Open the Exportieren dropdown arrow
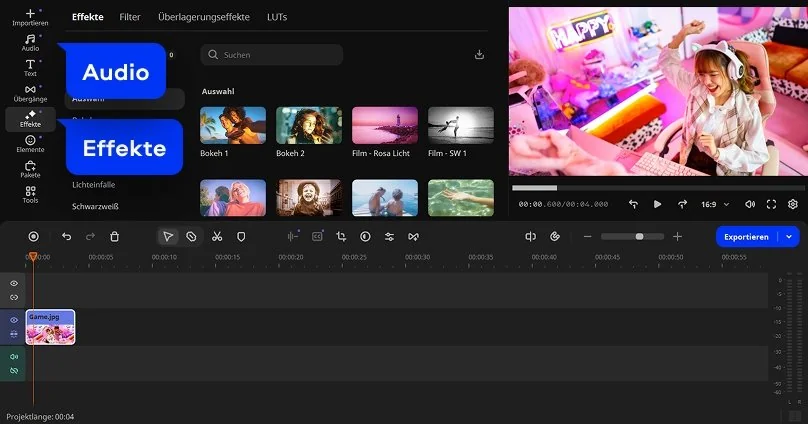 (789, 236)
